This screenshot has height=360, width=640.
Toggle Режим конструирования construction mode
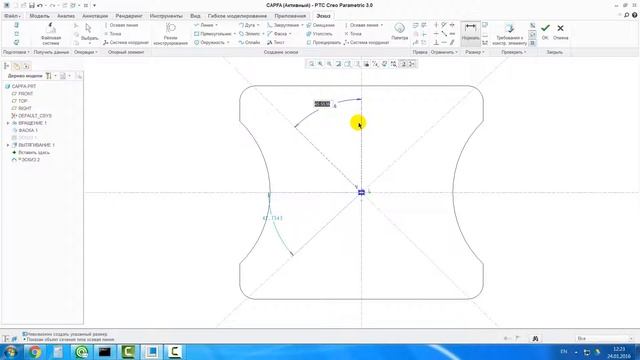click(x=171, y=33)
